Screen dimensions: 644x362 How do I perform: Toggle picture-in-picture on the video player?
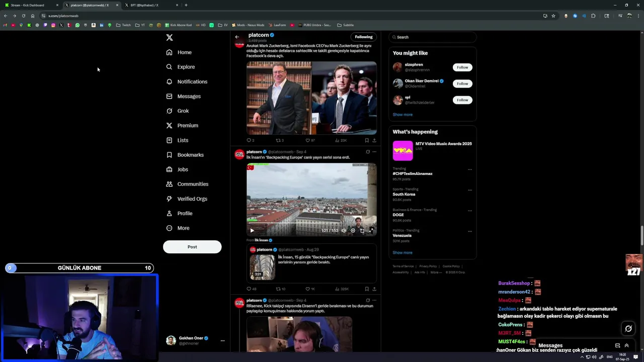pyautogui.click(x=362, y=231)
